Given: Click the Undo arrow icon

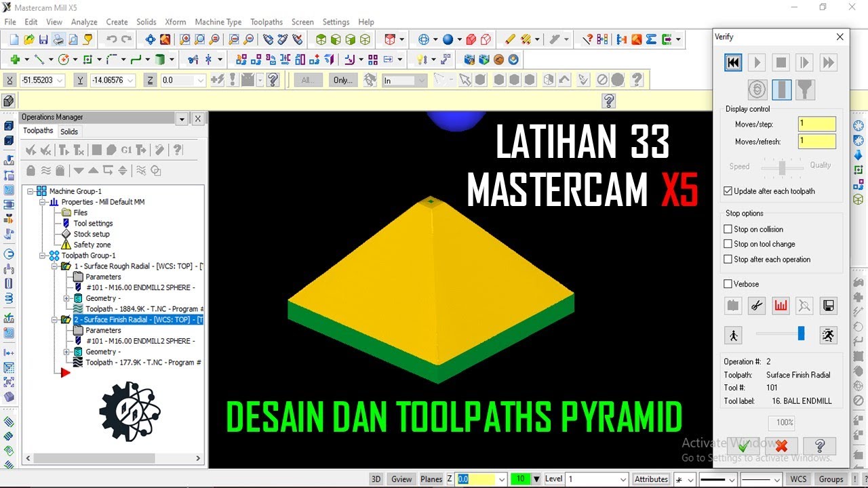Looking at the screenshot, I should click(111, 40).
